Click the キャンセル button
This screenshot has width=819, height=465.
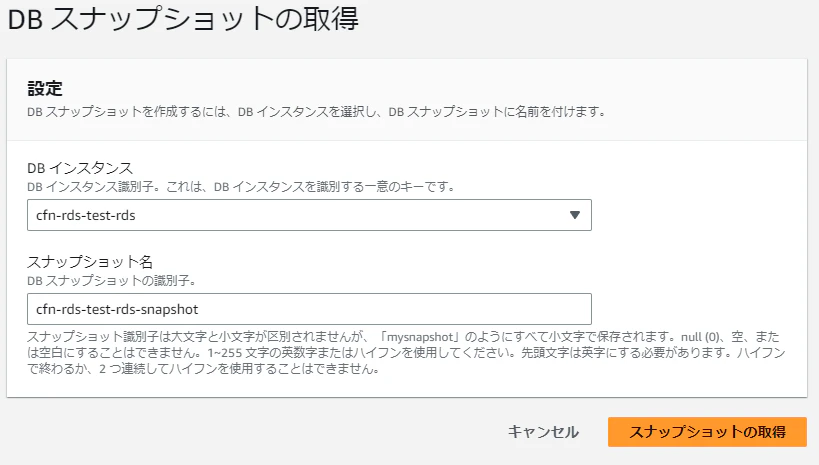543,432
